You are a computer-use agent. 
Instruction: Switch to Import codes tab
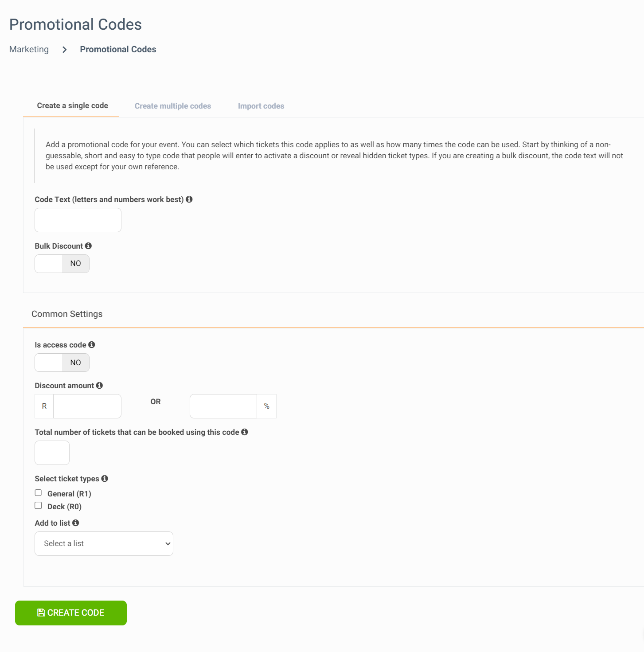click(x=261, y=106)
